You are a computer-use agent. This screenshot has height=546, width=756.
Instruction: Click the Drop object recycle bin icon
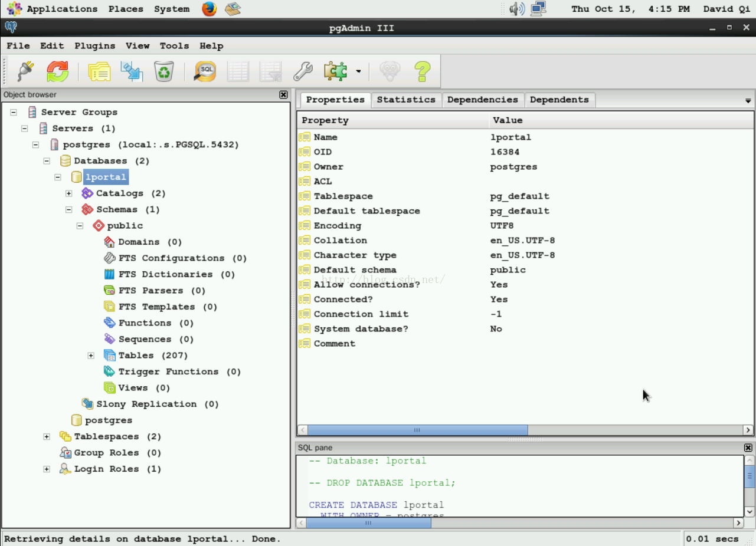(164, 72)
